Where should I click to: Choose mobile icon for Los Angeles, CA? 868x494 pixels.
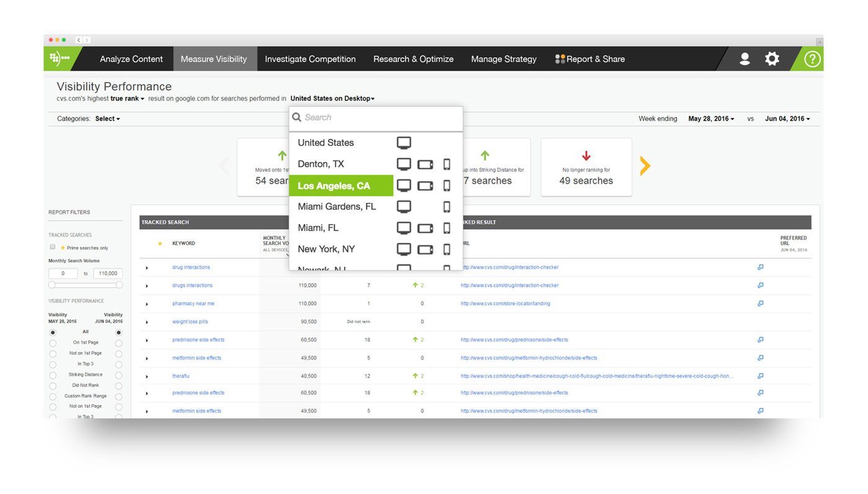(446, 186)
